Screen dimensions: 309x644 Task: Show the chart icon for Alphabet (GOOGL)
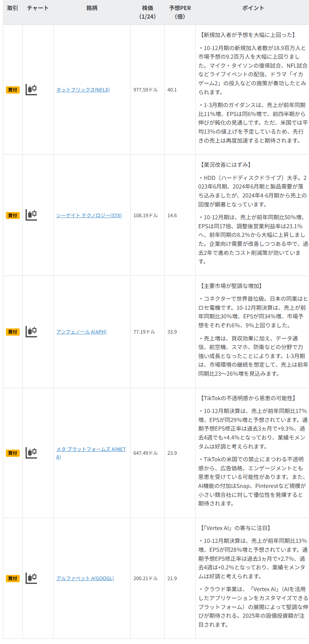coord(31,578)
